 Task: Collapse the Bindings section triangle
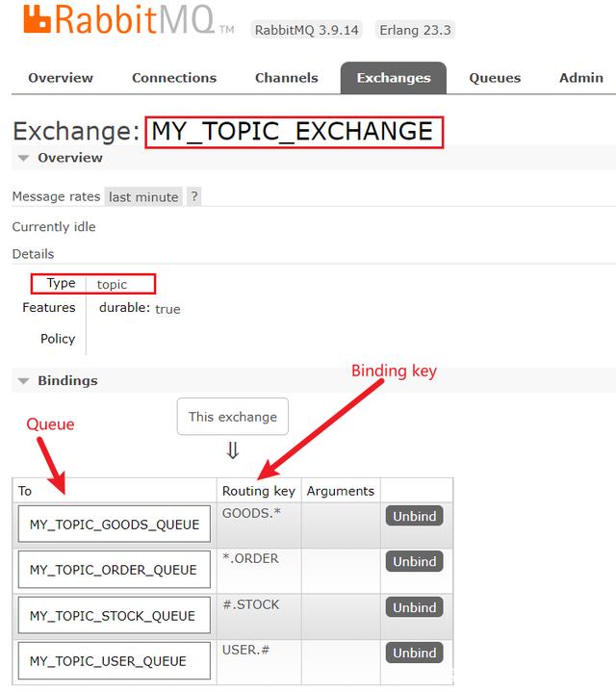click(x=23, y=381)
